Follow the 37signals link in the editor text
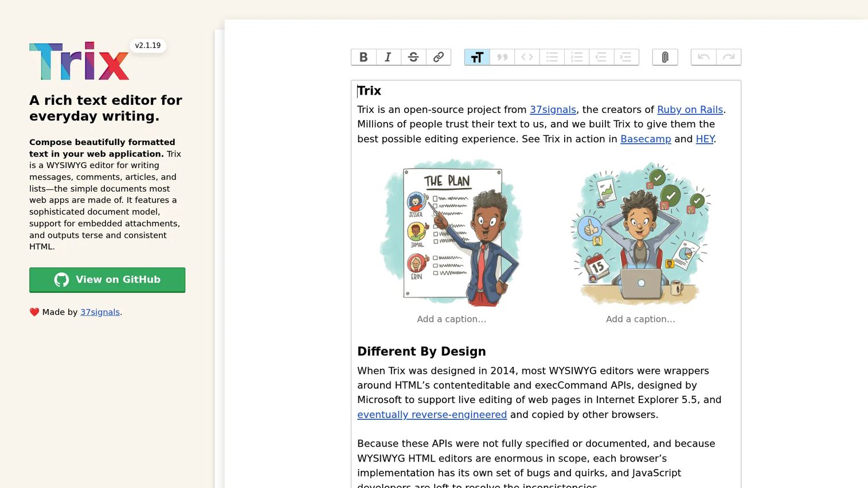 553,110
